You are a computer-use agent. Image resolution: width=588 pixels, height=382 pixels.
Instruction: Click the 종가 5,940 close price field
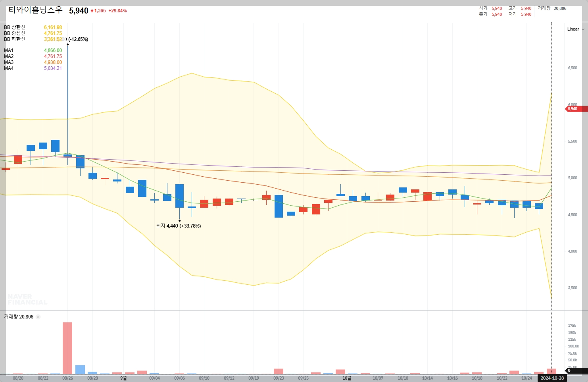click(x=490, y=14)
